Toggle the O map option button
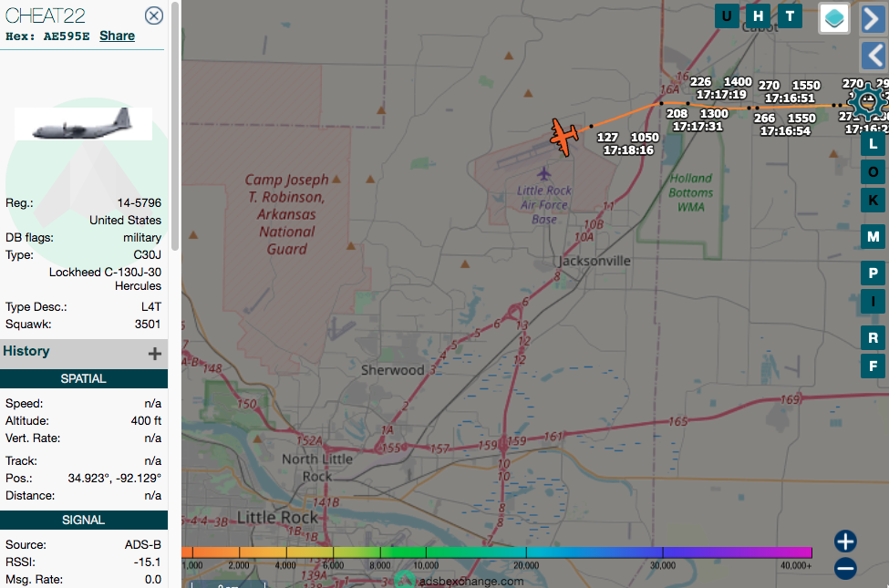The image size is (889, 588). click(873, 171)
